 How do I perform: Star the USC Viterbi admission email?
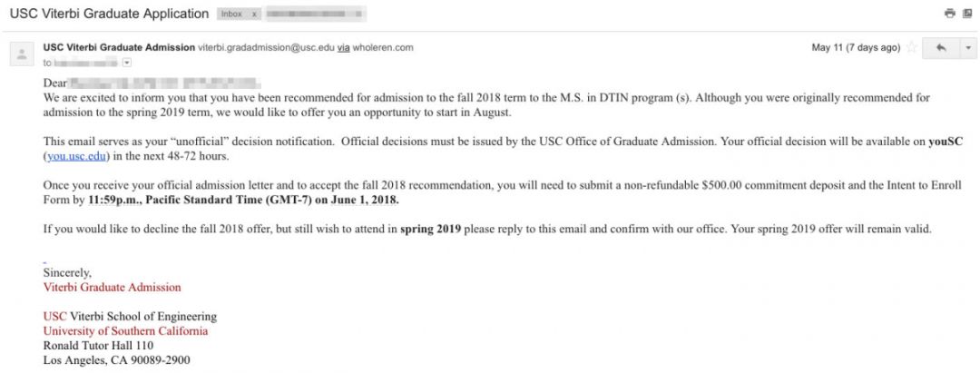[x=910, y=48]
